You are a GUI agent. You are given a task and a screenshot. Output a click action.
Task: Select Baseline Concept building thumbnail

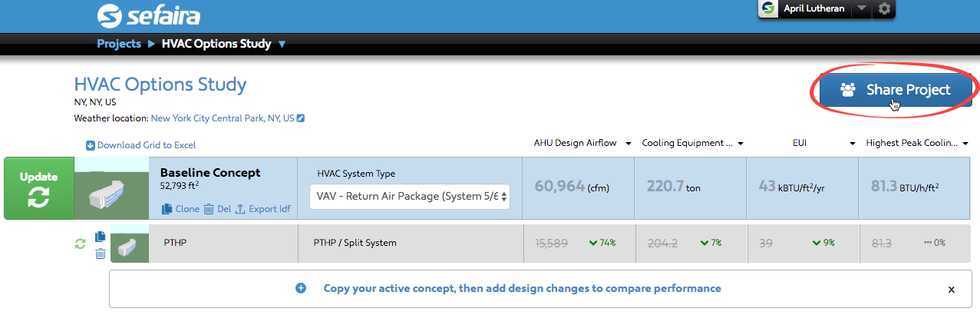pyautogui.click(x=111, y=188)
